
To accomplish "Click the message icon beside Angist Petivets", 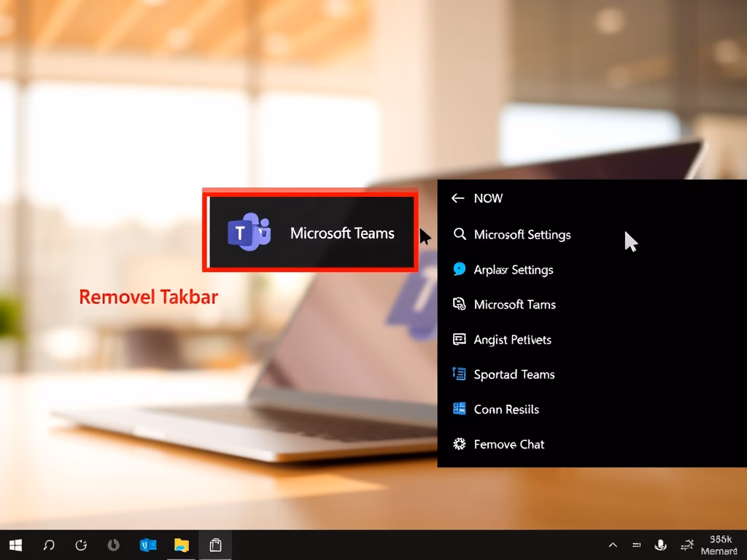I will [460, 339].
